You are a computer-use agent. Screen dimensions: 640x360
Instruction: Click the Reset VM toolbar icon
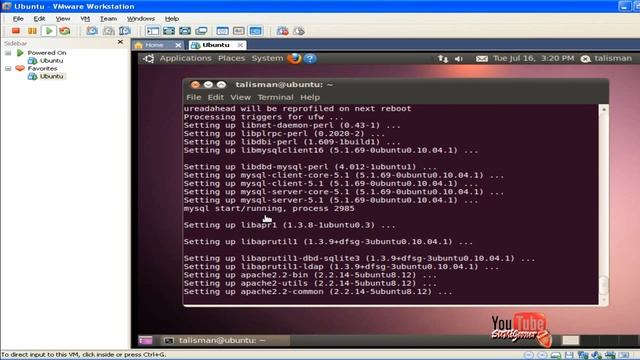[65, 31]
